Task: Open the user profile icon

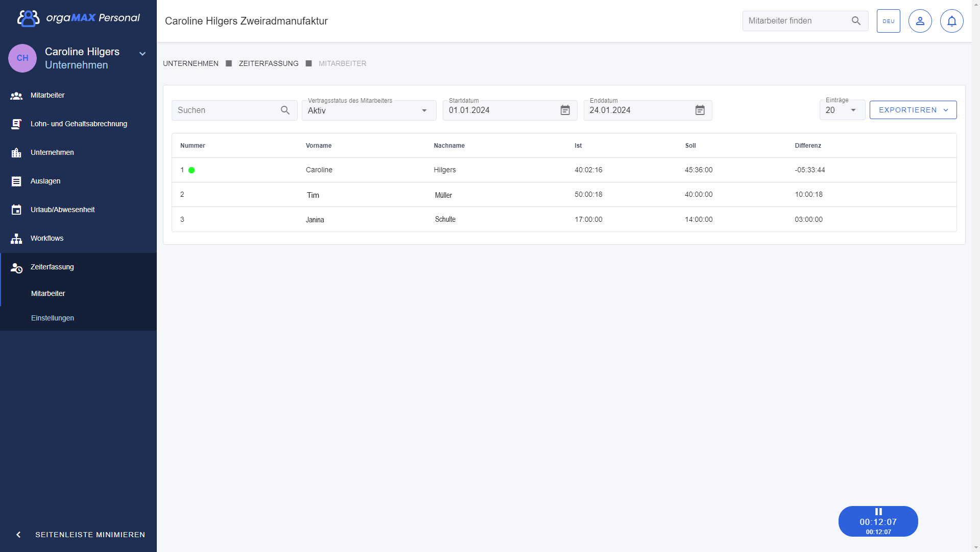Action: coord(920,21)
